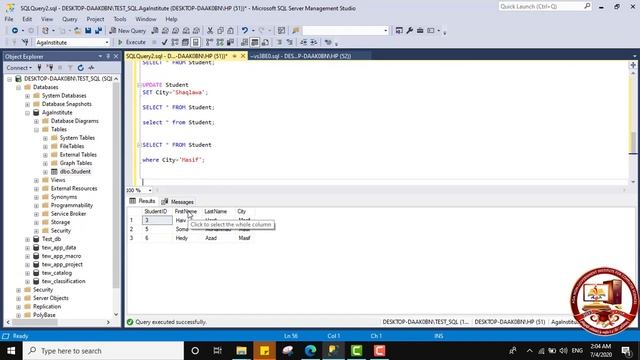Collapse the Tables folder node

tap(36, 130)
